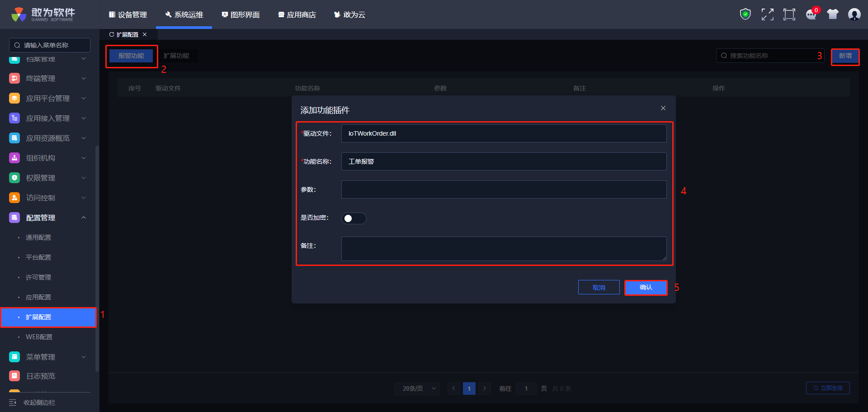Click the 备注 text area
Viewport: 868px width, 412px height.
(504, 249)
